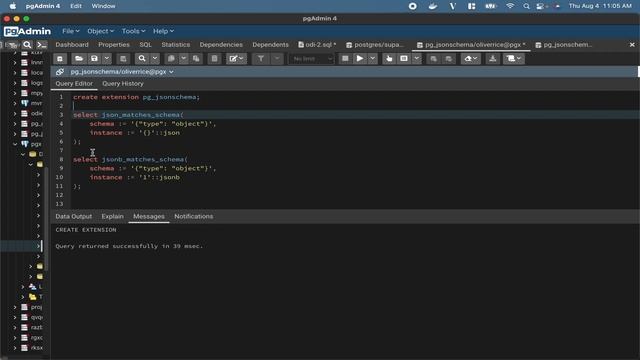The width and height of the screenshot is (640, 360).
Task: Open the Data Output tab
Action: coord(74,216)
